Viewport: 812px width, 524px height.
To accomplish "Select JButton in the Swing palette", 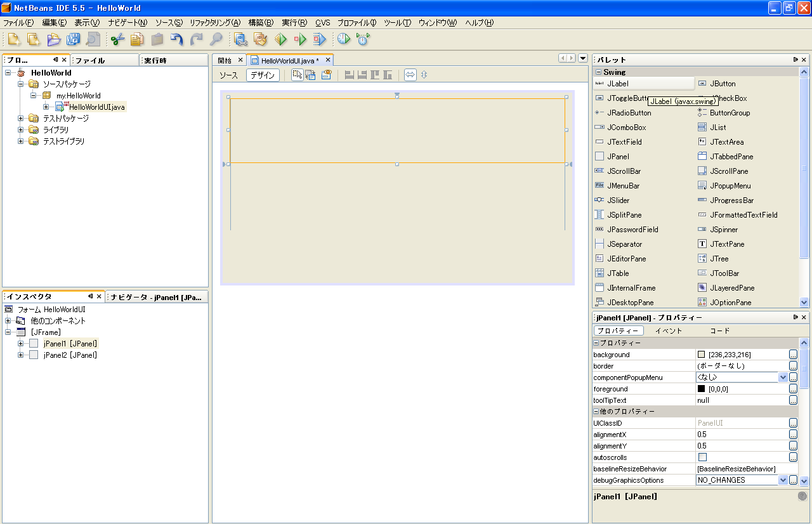I will (x=723, y=84).
